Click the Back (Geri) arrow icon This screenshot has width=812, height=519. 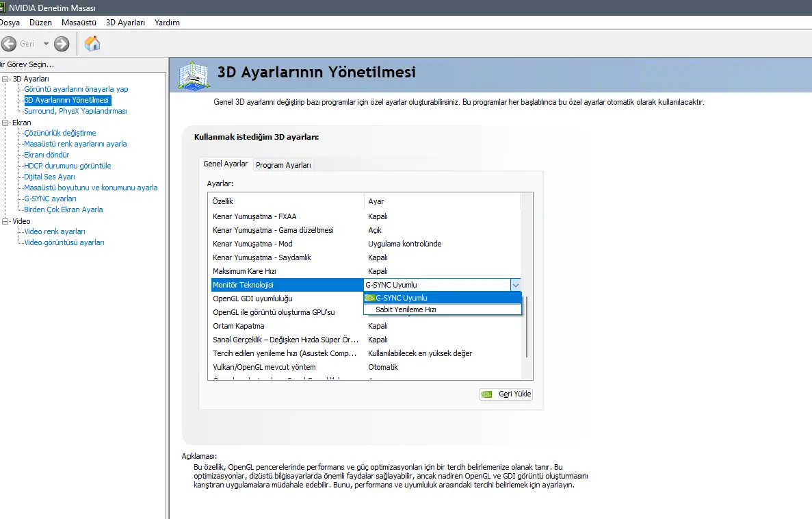click(9, 44)
